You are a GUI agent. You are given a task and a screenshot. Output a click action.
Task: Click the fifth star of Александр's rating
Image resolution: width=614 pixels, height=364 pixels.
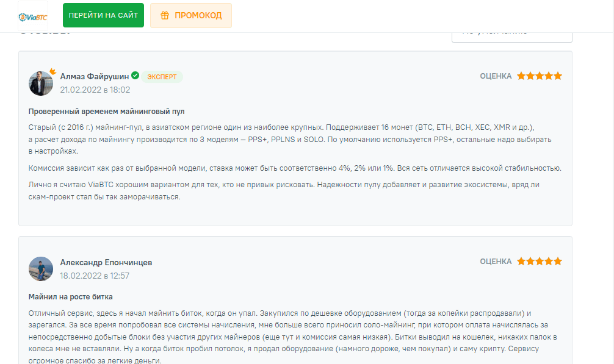[x=558, y=262]
